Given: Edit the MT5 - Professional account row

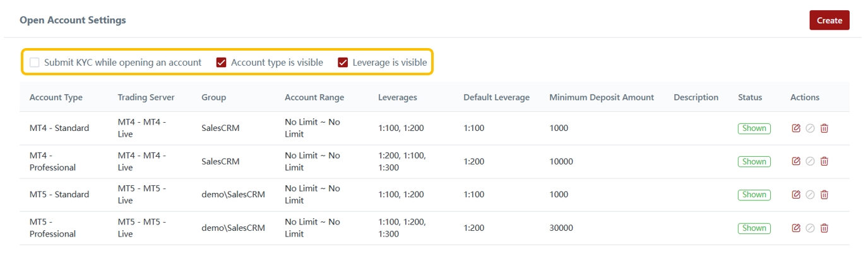Looking at the screenshot, I should (796, 228).
